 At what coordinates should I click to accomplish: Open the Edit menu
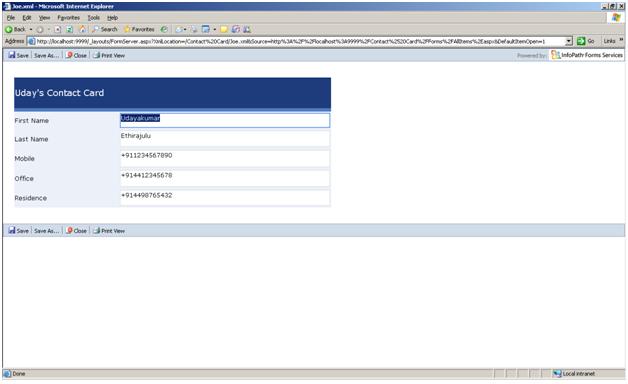tap(27, 18)
